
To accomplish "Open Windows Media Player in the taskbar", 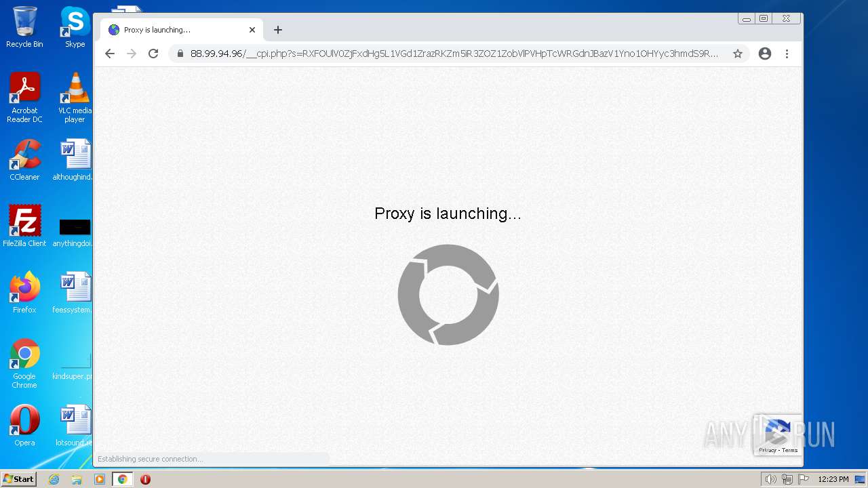I will (x=100, y=479).
